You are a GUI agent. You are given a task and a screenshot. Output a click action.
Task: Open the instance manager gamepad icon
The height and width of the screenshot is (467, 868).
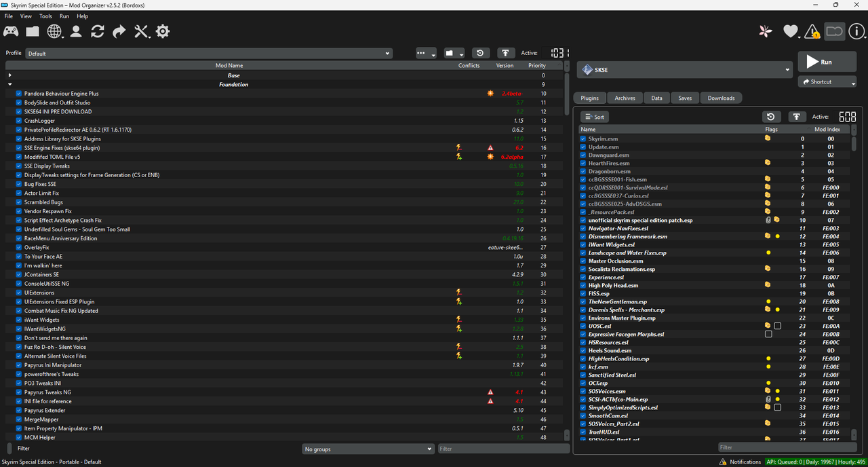click(x=11, y=31)
